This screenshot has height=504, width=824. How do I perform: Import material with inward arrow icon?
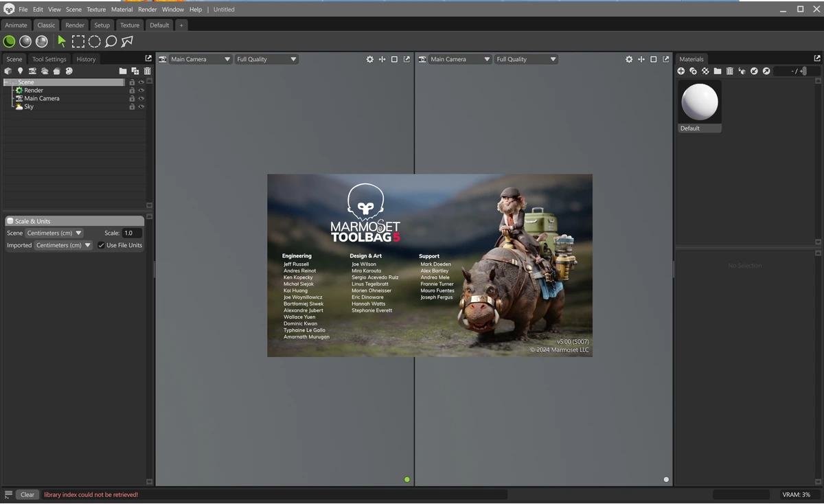pos(754,71)
